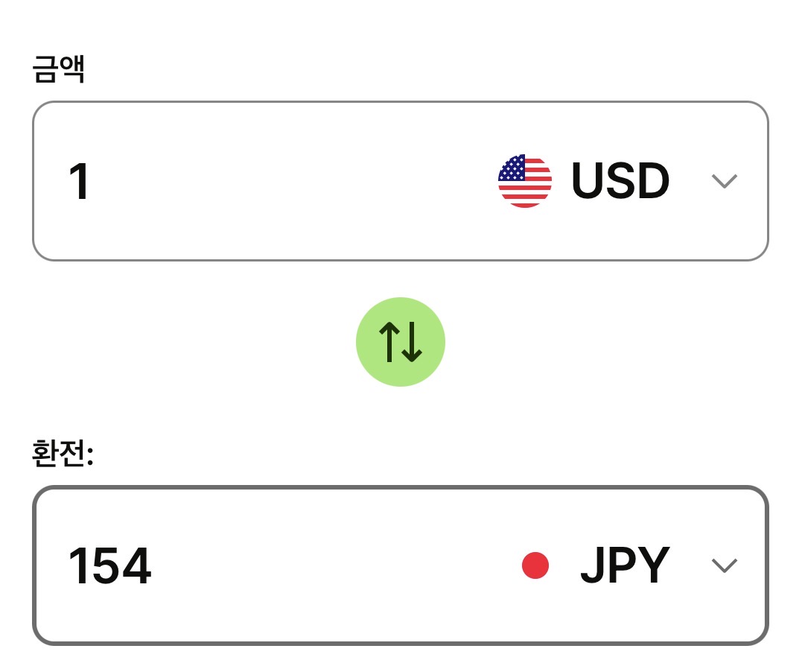Image resolution: width=805 pixels, height=672 pixels.
Task: Click blank space between 154 and Japan flag
Action: [335, 565]
